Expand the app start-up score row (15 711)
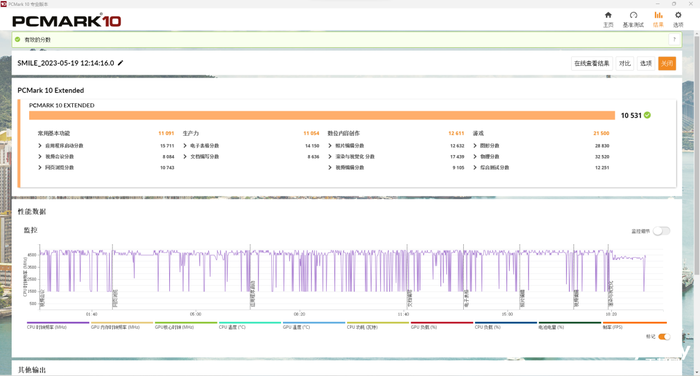This screenshot has width=700, height=376. tap(40, 146)
